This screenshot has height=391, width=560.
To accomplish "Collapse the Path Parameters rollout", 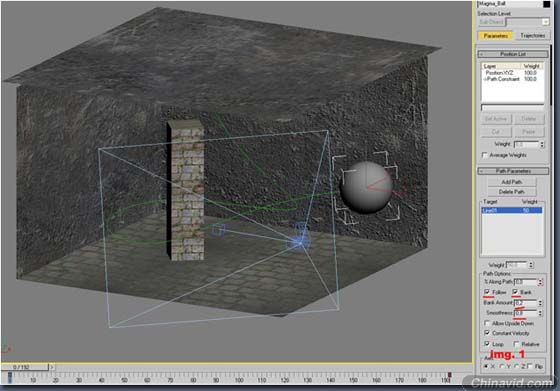I will [x=513, y=171].
